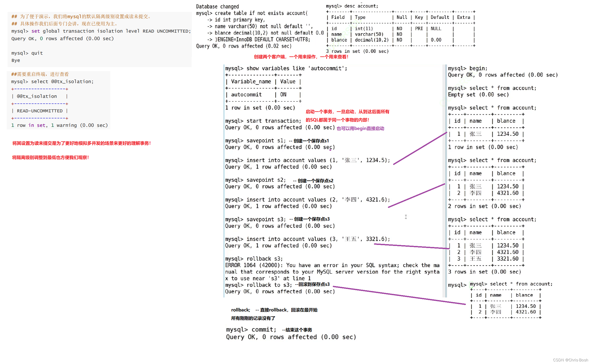
Task: Click the comment '##需要重启终端，进行查看'
Action: click(x=40, y=74)
